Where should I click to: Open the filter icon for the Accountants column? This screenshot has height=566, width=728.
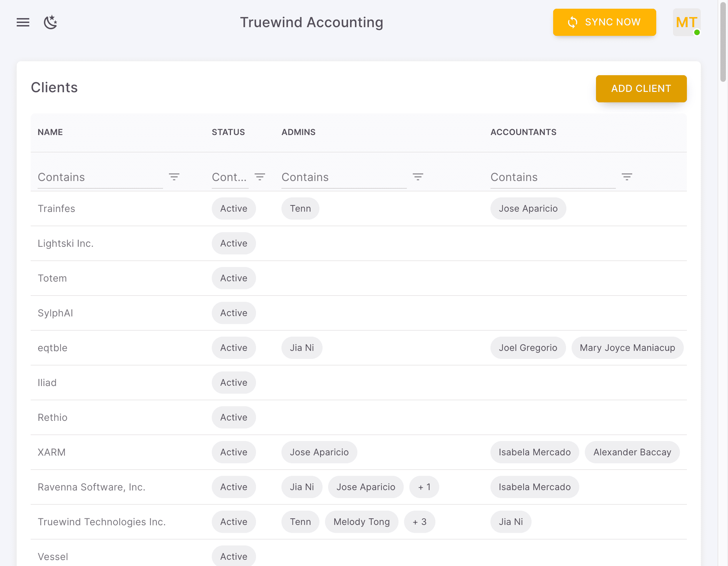(627, 177)
